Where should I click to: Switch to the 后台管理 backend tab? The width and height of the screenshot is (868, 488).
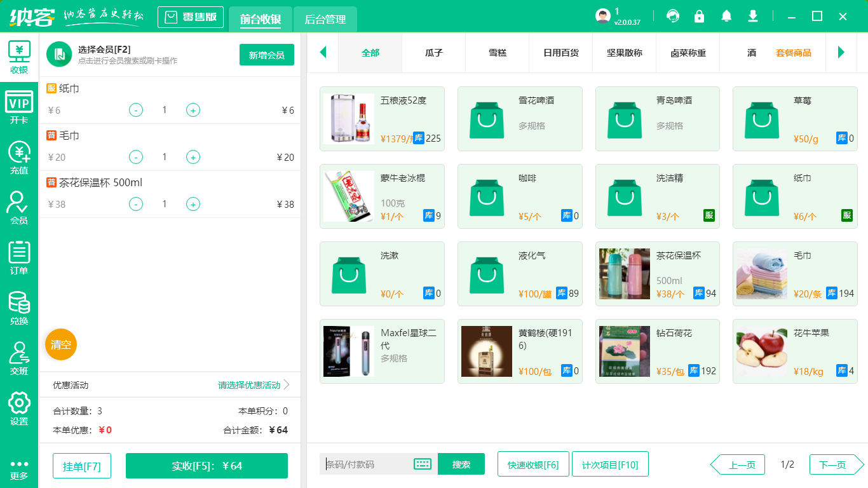coord(324,20)
